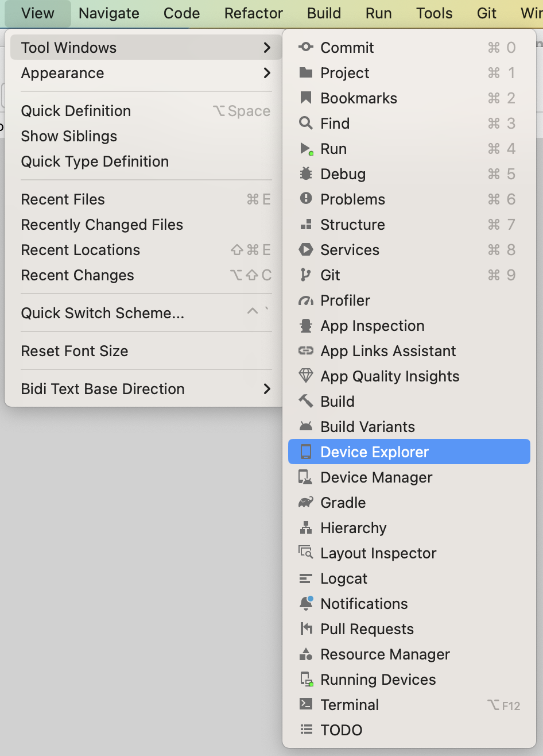
Task: Click the App Quality Insights diamond icon
Action: pyautogui.click(x=306, y=376)
